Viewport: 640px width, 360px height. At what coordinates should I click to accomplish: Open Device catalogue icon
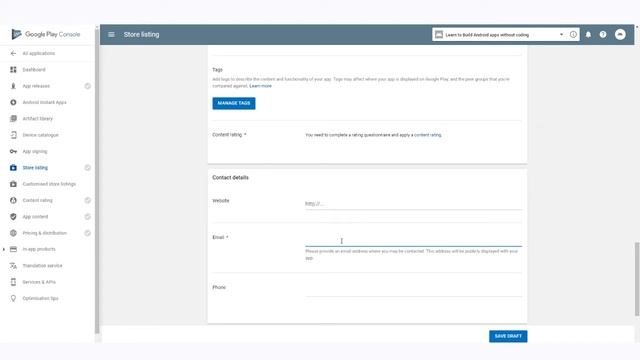coord(13,135)
